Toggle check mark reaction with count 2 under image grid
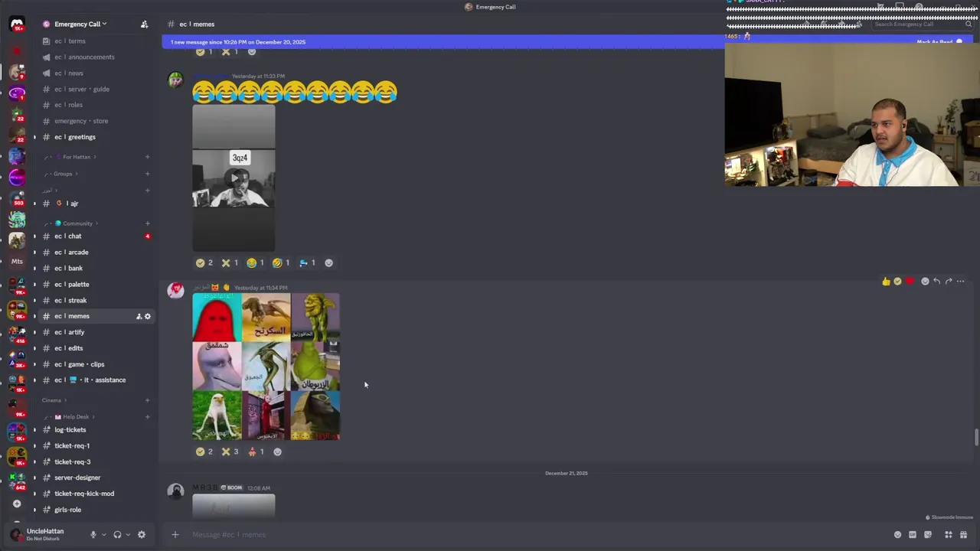The width and height of the screenshot is (980, 551). click(x=204, y=452)
